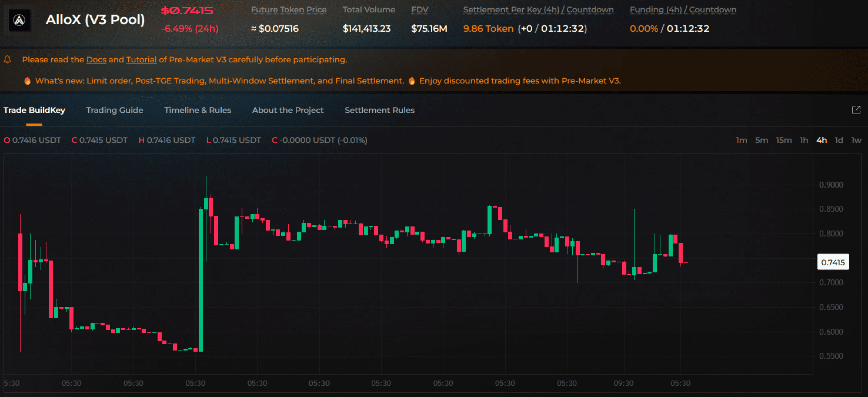Click the Future Token Price label

pyautogui.click(x=289, y=9)
